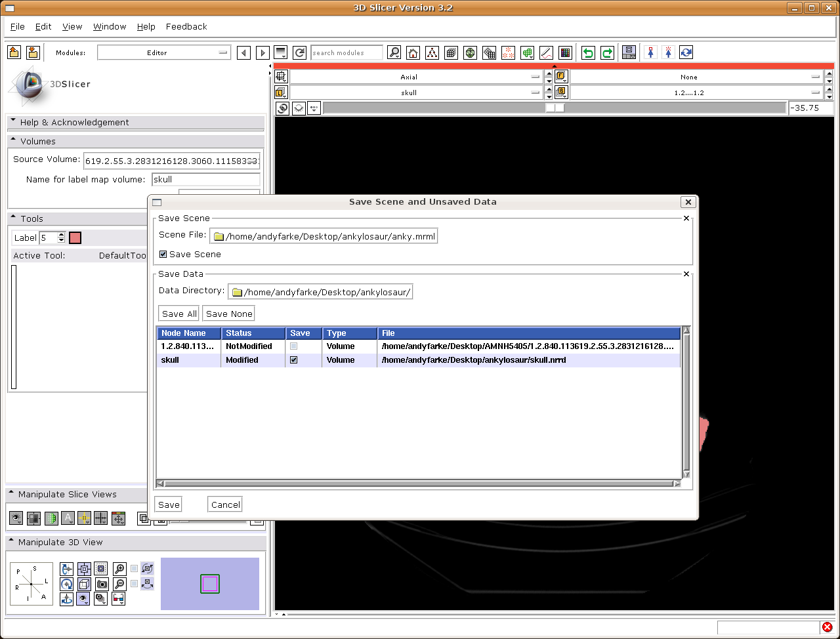Click the save scene toolbar icon
840x639 pixels.
pos(33,52)
